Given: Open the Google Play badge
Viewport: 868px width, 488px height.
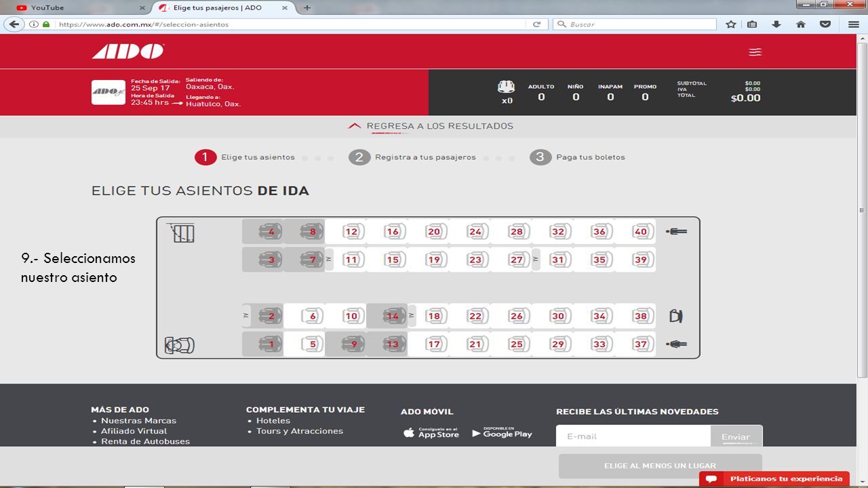Looking at the screenshot, I should click(502, 432).
